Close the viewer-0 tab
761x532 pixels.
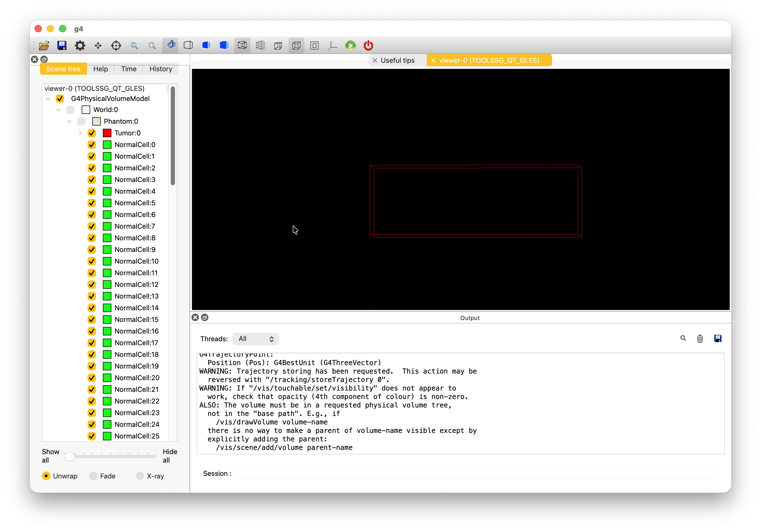click(x=433, y=60)
